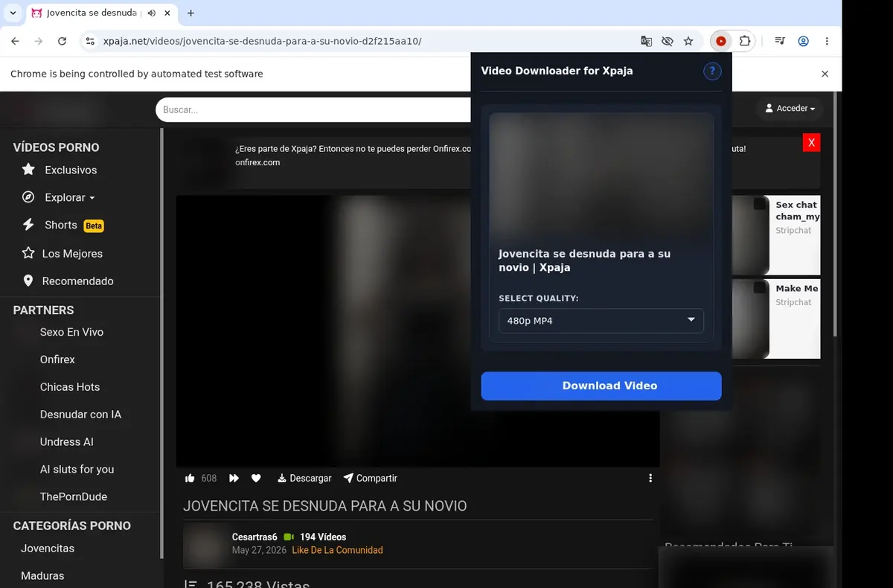Click the Los Mejores outlined star icon
The height and width of the screenshot is (588, 893).
pos(28,253)
